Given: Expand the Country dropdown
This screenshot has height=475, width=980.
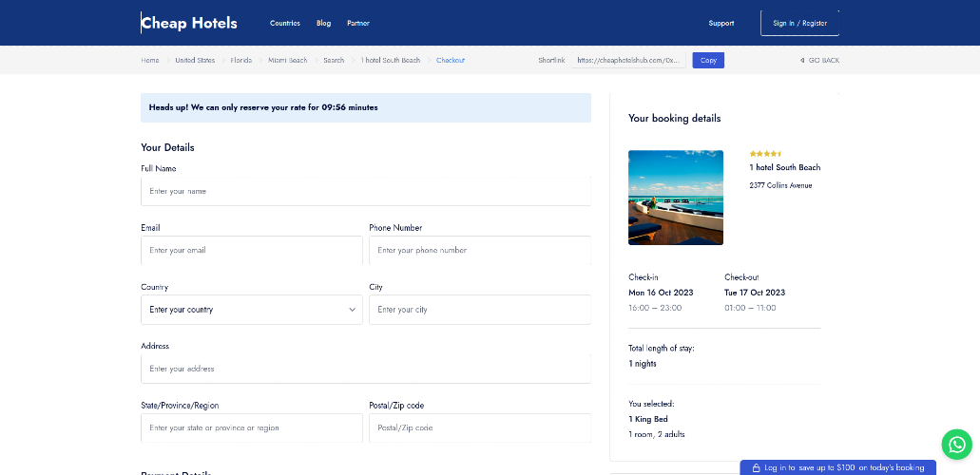Looking at the screenshot, I should 252,310.
